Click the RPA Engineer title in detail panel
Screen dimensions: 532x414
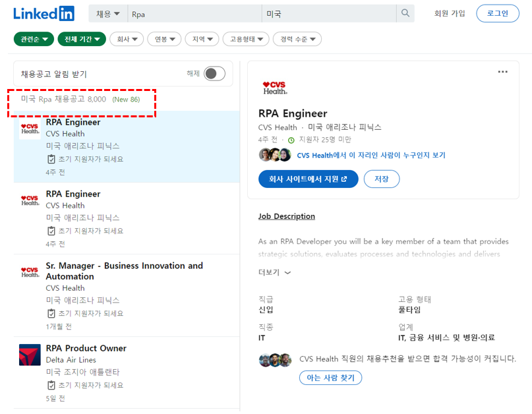pyautogui.click(x=293, y=113)
